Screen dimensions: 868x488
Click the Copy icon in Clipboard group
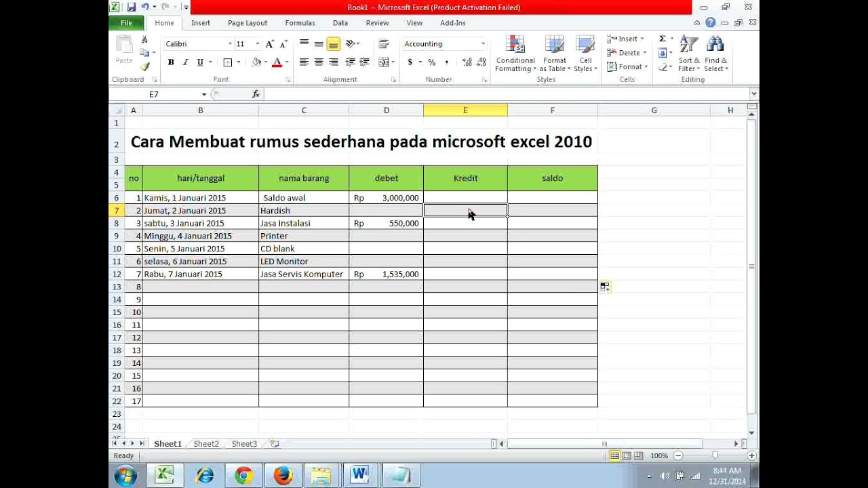[x=144, y=53]
